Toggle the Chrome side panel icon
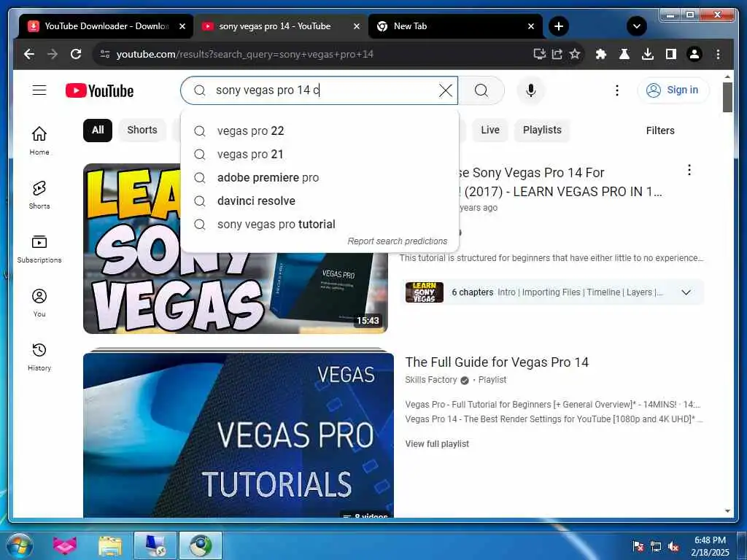Viewport: 747px width, 560px height. [x=671, y=54]
